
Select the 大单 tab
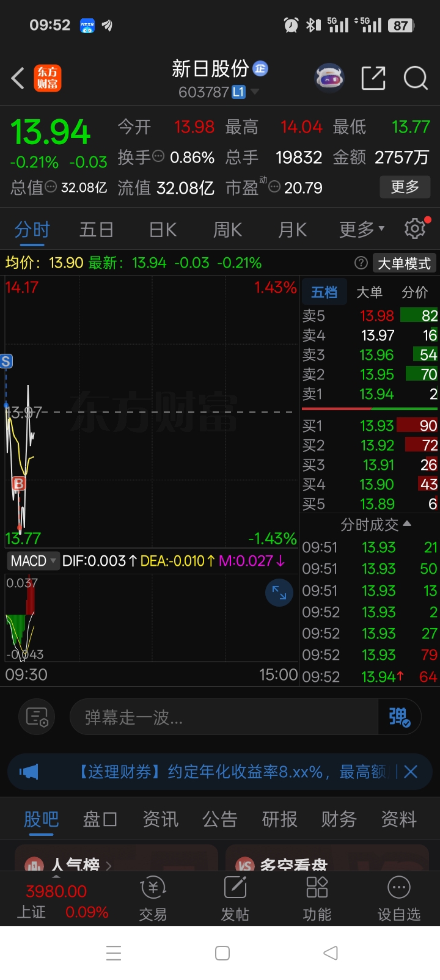pyautogui.click(x=369, y=292)
